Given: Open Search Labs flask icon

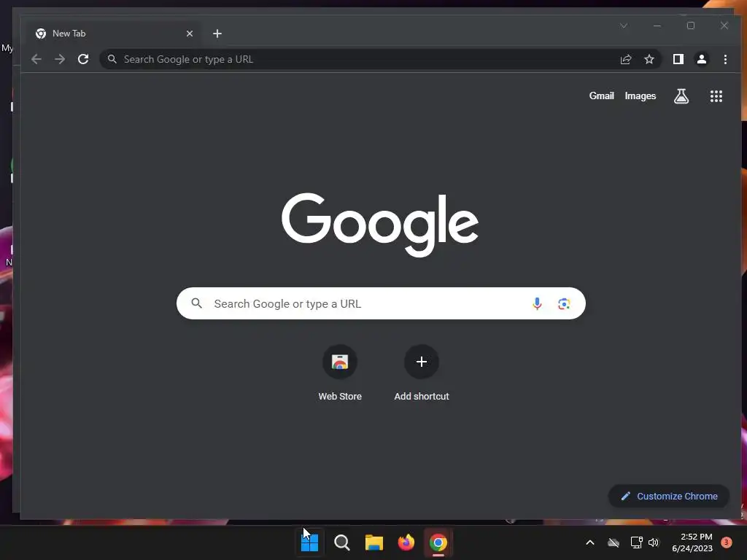Looking at the screenshot, I should coord(681,96).
